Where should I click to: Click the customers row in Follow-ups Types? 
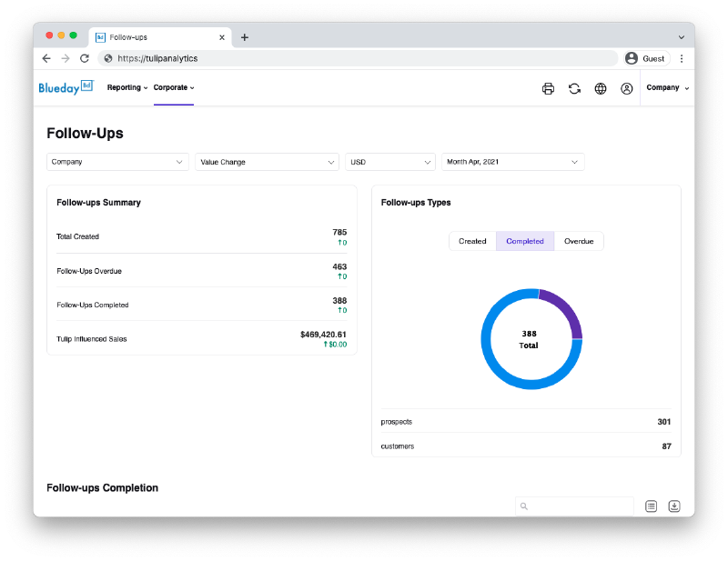(x=526, y=446)
